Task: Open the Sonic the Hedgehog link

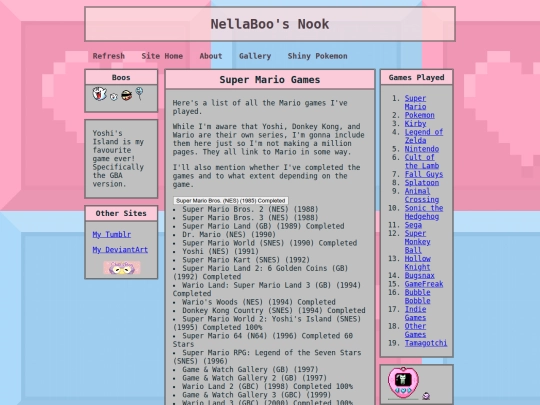Action: pyautogui.click(x=424, y=212)
